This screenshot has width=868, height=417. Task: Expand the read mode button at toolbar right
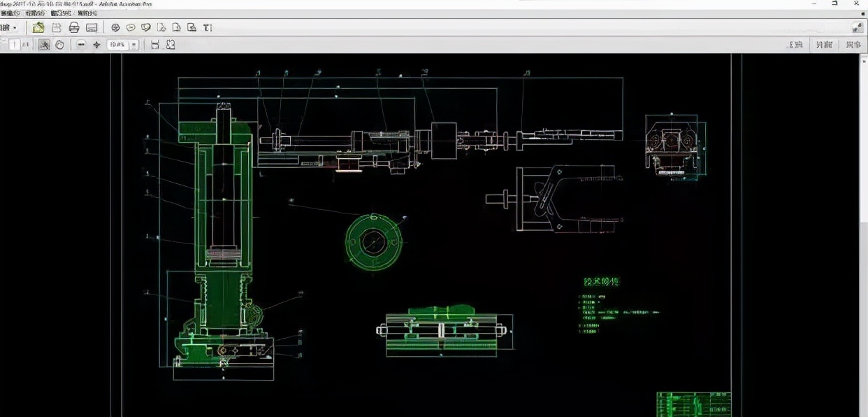pos(858,27)
